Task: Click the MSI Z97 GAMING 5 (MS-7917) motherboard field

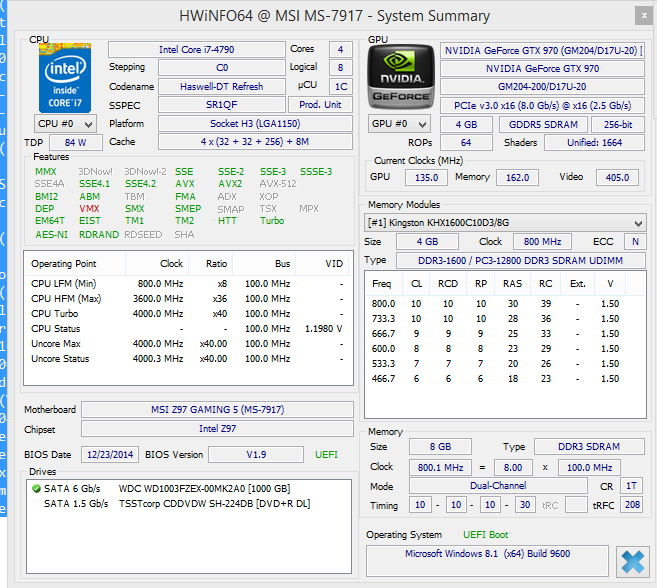Action: point(217,409)
